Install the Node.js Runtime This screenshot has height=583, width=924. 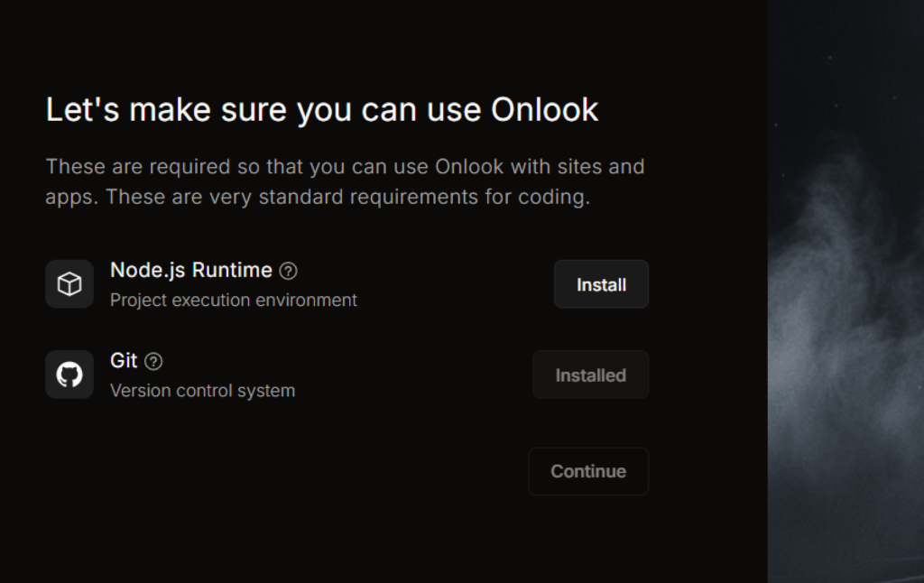[x=601, y=284]
